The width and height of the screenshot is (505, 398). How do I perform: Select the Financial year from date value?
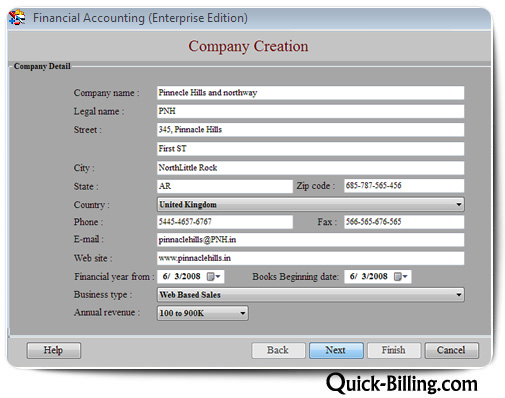[x=182, y=276]
